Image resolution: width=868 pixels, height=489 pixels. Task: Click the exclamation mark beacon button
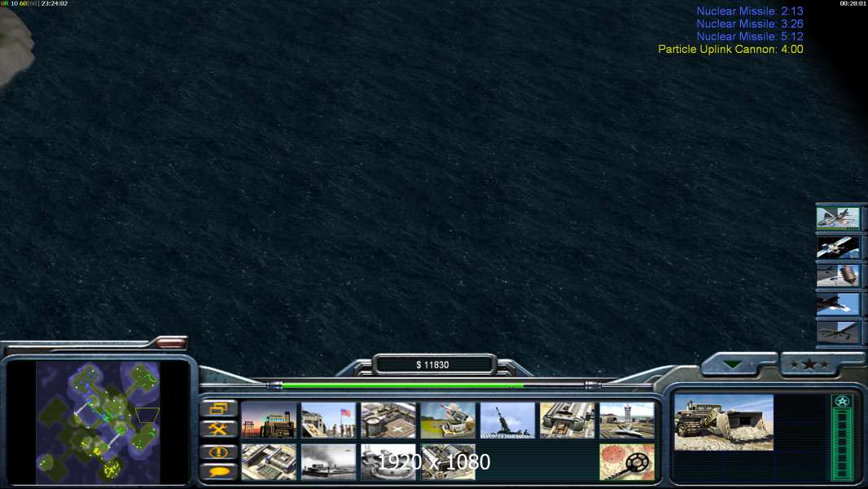(x=219, y=452)
